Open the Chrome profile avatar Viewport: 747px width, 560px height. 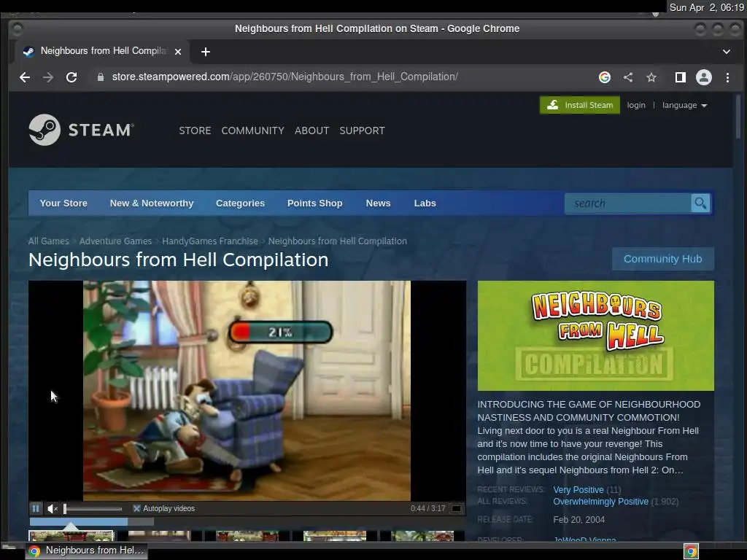point(704,77)
